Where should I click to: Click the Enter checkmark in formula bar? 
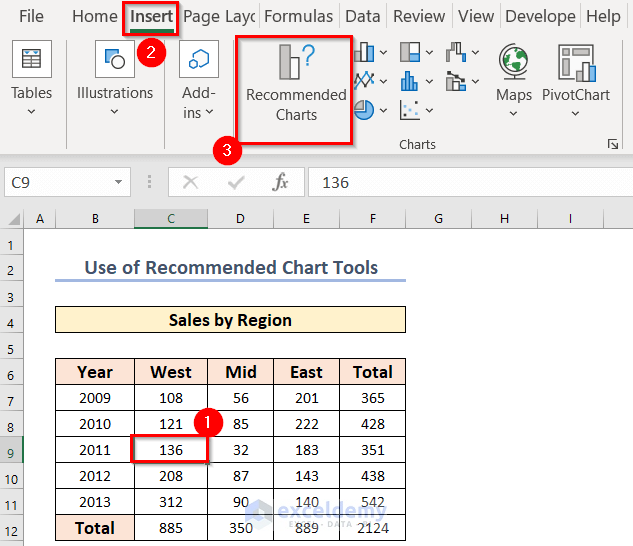coord(236,183)
